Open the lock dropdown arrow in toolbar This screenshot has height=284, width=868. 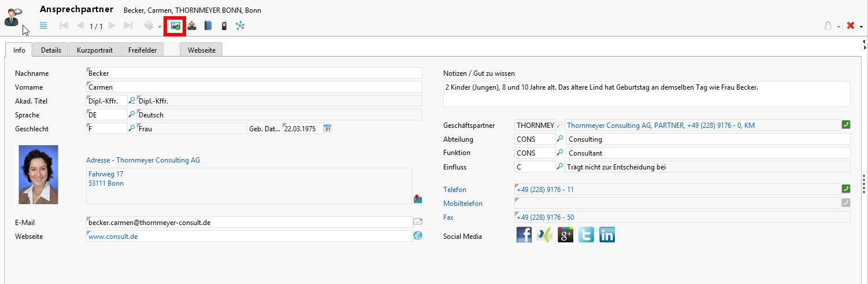click(839, 27)
